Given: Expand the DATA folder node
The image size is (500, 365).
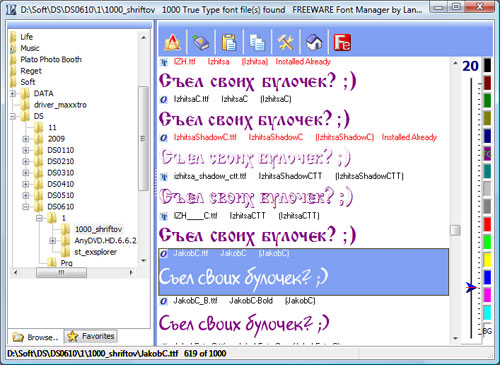Looking at the screenshot, I should coord(13,94).
